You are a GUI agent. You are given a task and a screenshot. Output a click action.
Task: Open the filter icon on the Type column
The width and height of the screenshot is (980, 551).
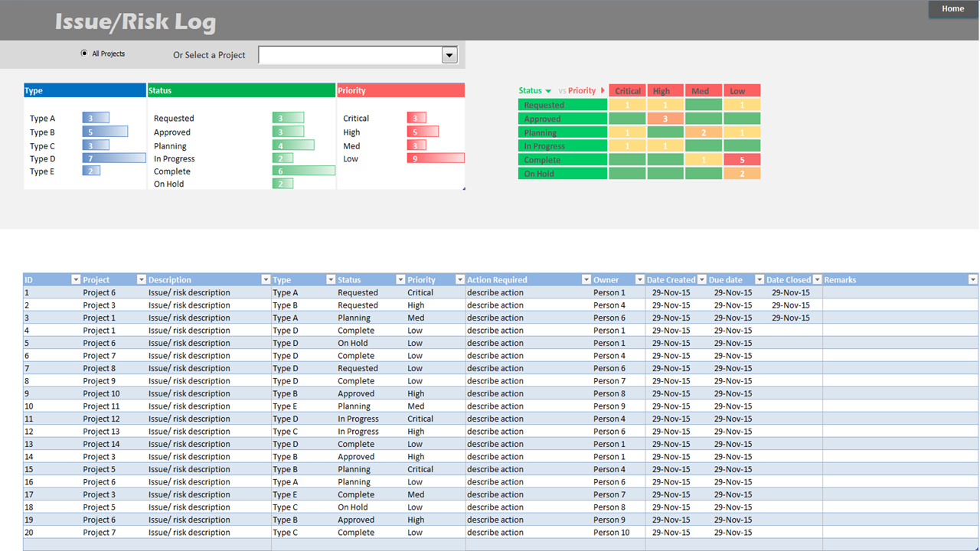coord(330,279)
